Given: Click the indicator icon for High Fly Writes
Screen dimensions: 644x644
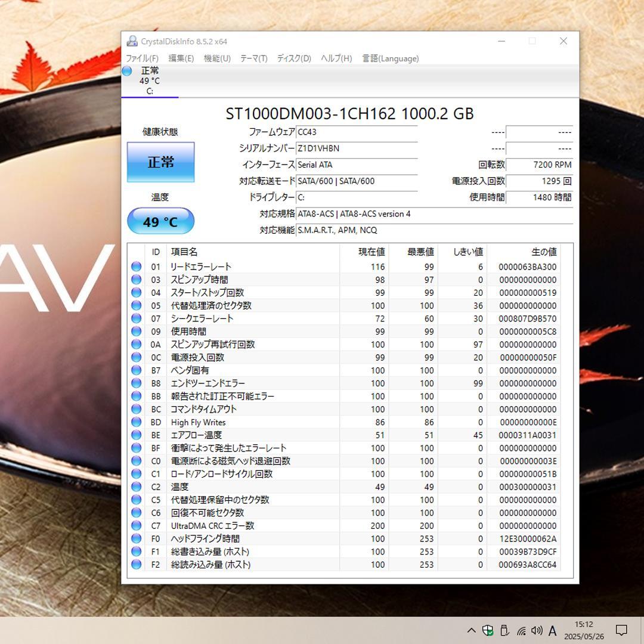Looking at the screenshot, I should [x=136, y=422].
